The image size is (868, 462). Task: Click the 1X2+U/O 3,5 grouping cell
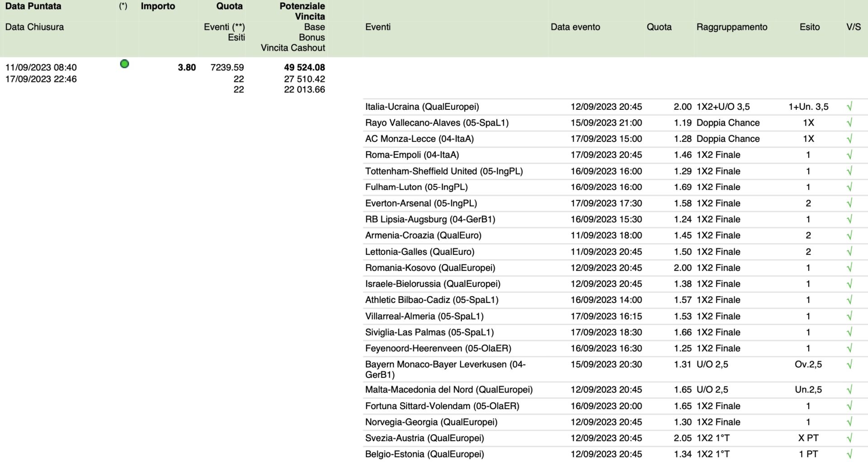[723, 107]
